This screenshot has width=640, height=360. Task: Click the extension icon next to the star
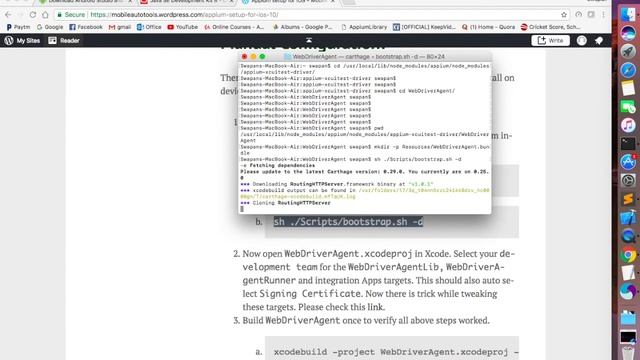click(x=578, y=15)
